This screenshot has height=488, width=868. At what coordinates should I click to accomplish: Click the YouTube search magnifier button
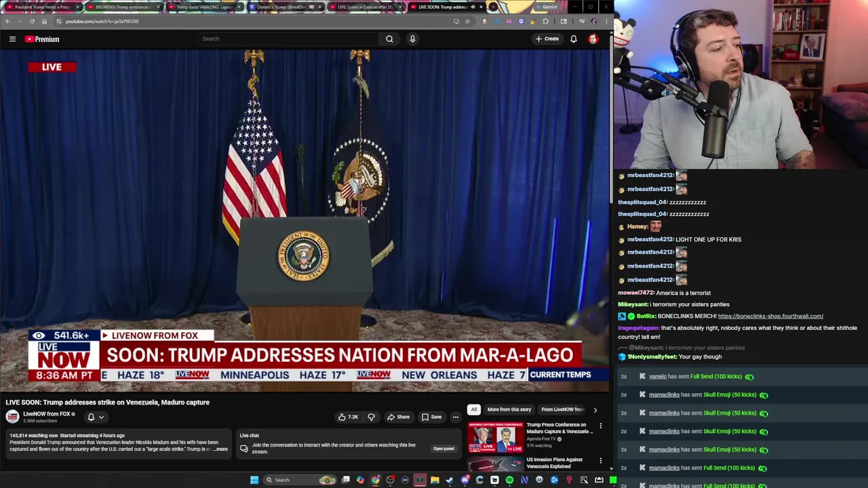point(389,39)
